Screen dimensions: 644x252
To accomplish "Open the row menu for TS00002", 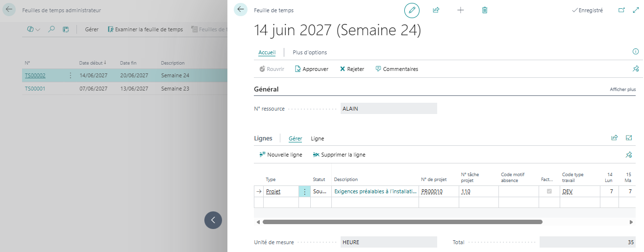I will click(x=70, y=75).
